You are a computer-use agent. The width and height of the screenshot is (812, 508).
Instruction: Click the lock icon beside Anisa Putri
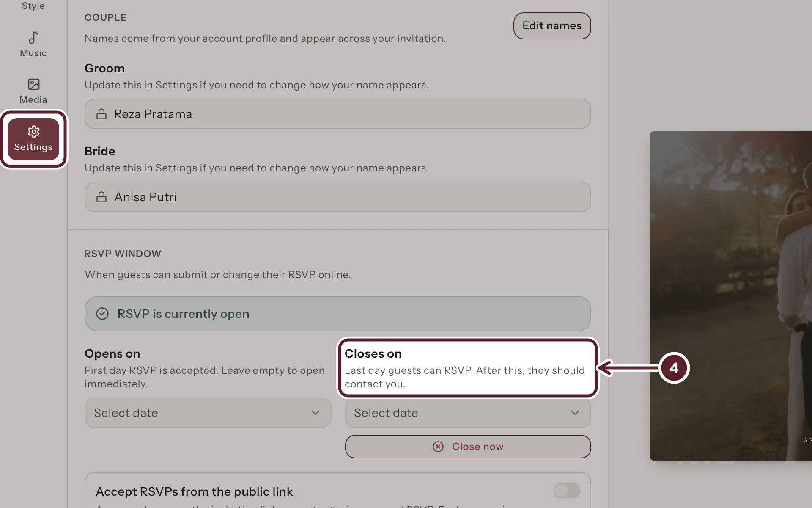101,197
